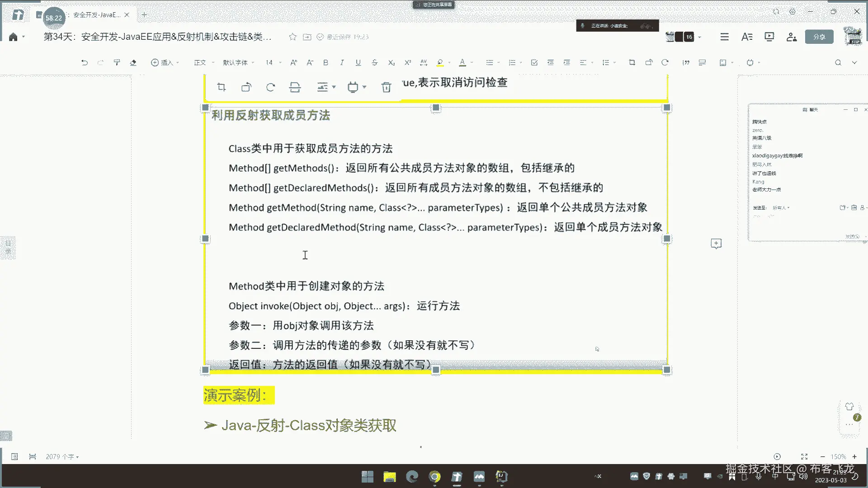Image resolution: width=868 pixels, height=488 pixels.
Task: Select the 安全开发-JavaE... browser tab
Action: pos(96,15)
